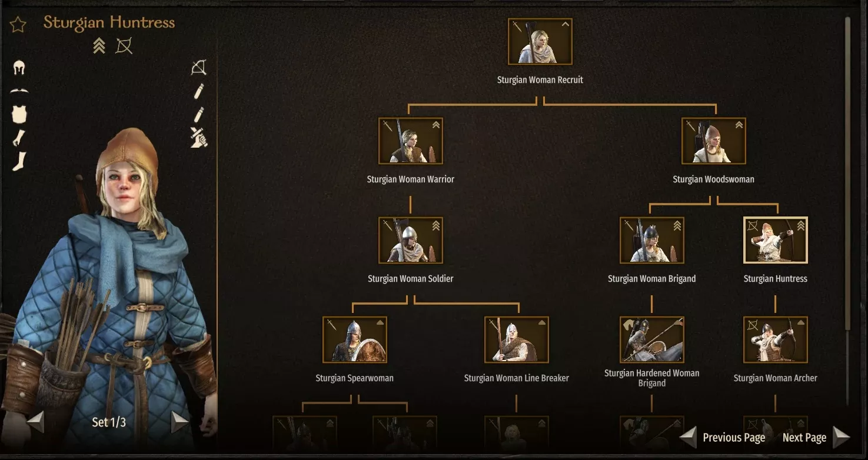
Task: Select Sturgian Woman Archer troop portrait
Action: pyautogui.click(x=776, y=339)
